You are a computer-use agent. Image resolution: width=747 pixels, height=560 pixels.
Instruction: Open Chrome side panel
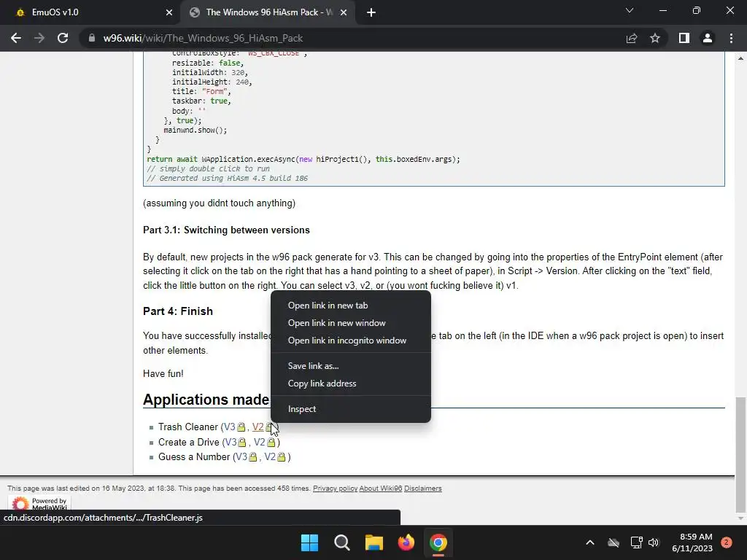click(x=684, y=38)
